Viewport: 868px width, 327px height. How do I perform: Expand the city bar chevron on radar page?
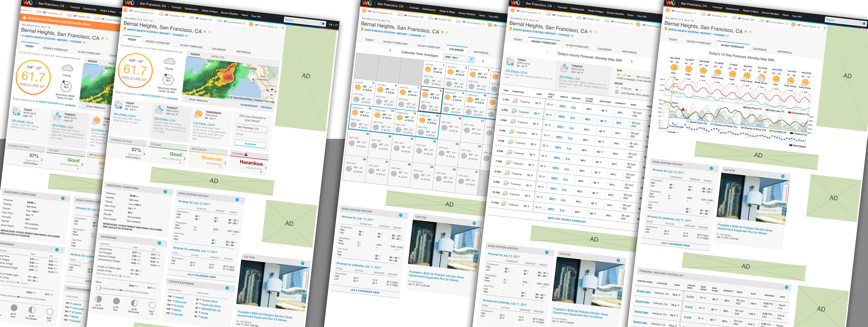[x=283, y=28]
